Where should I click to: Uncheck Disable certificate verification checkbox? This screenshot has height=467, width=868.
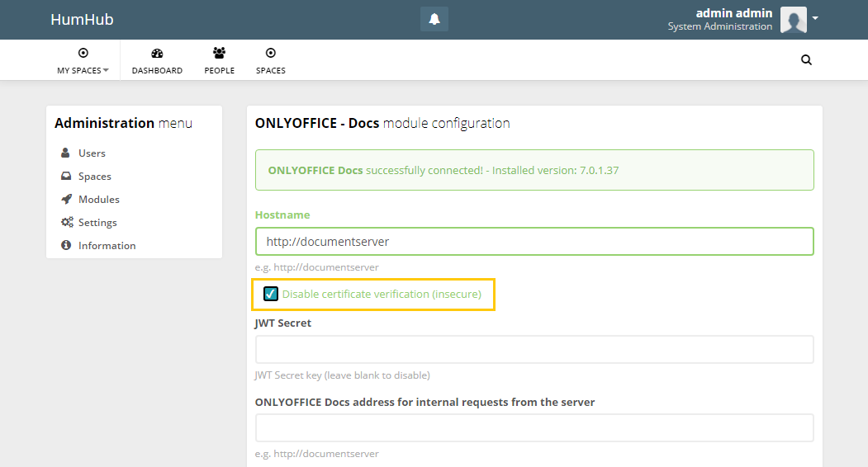(271, 294)
